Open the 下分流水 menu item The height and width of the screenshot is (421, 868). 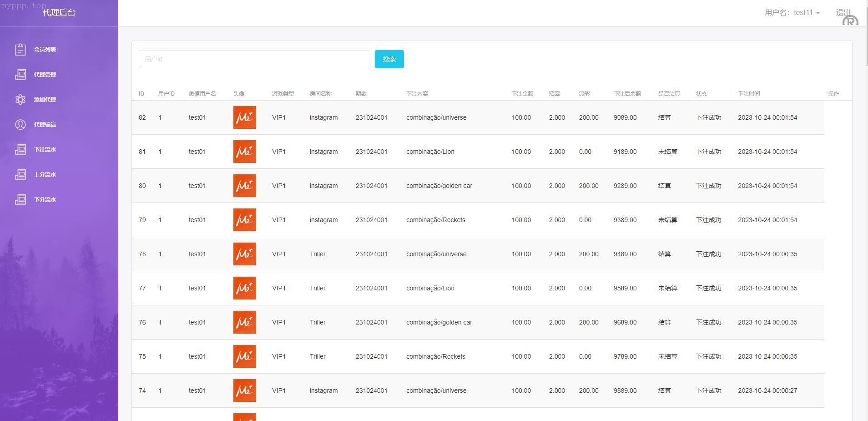(45, 199)
